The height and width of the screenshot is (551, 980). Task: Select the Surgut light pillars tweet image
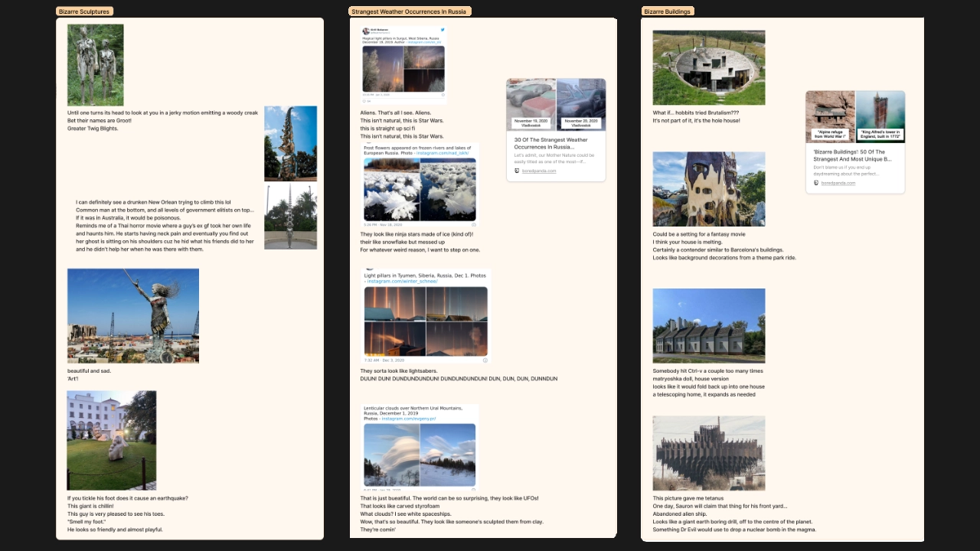(403, 69)
